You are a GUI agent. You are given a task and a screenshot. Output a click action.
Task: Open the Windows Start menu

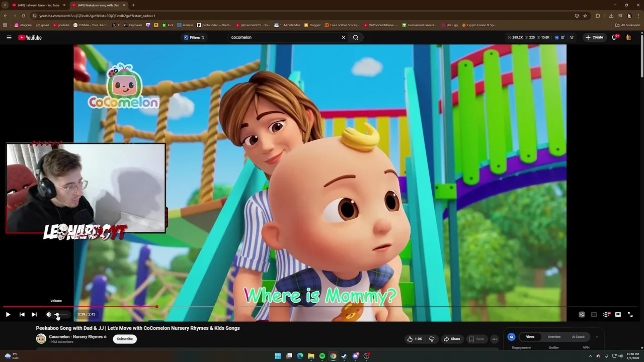click(x=278, y=356)
